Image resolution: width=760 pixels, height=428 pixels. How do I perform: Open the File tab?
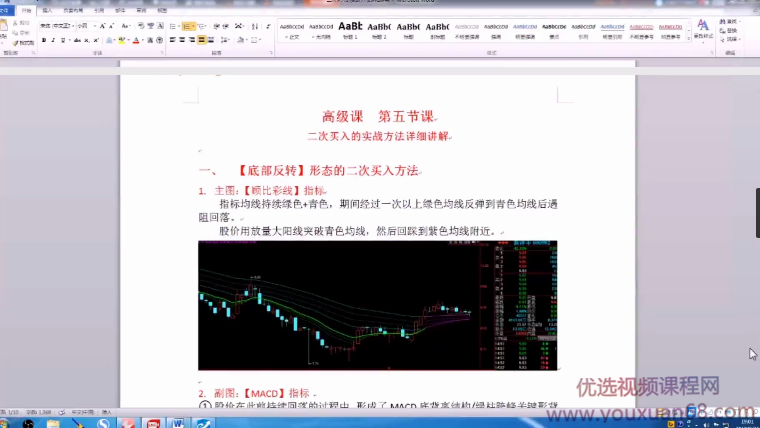click(5, 10)
